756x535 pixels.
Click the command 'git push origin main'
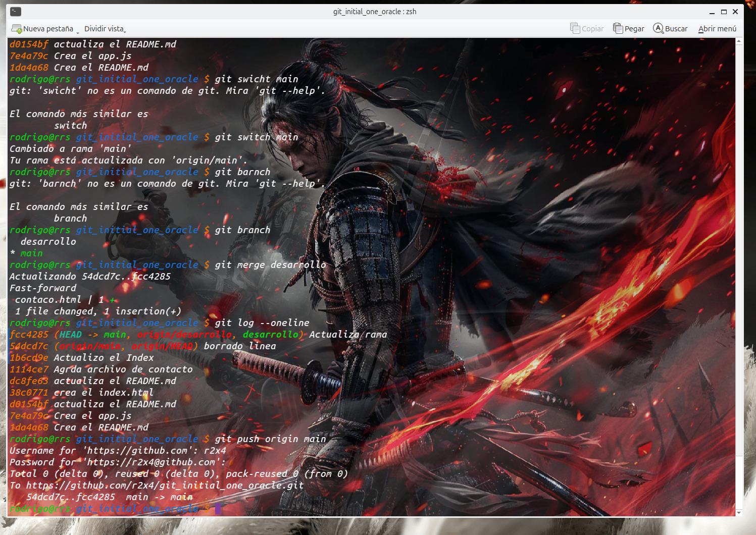coord(270,439)
